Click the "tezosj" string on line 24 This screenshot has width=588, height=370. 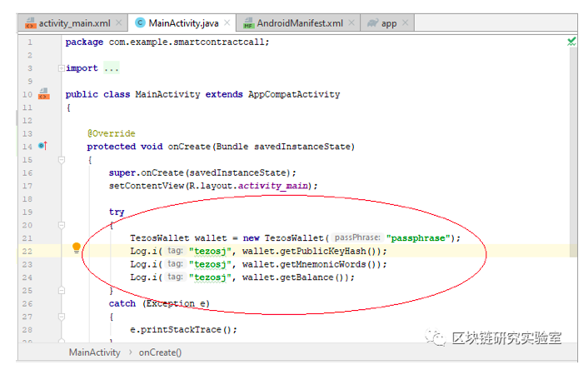[210, 277]
